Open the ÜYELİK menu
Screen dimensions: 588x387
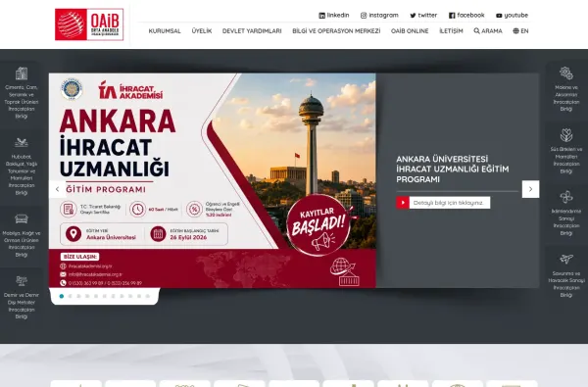click(202, 31)
